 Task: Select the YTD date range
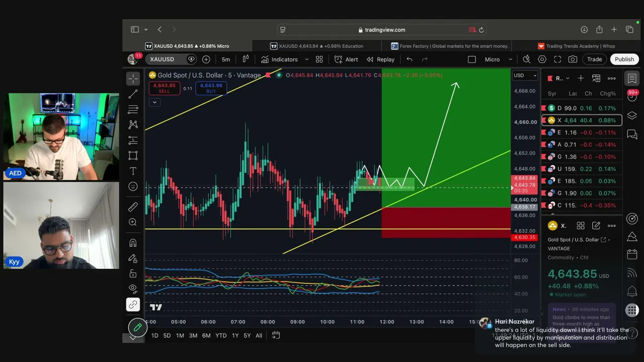point(221,335)
